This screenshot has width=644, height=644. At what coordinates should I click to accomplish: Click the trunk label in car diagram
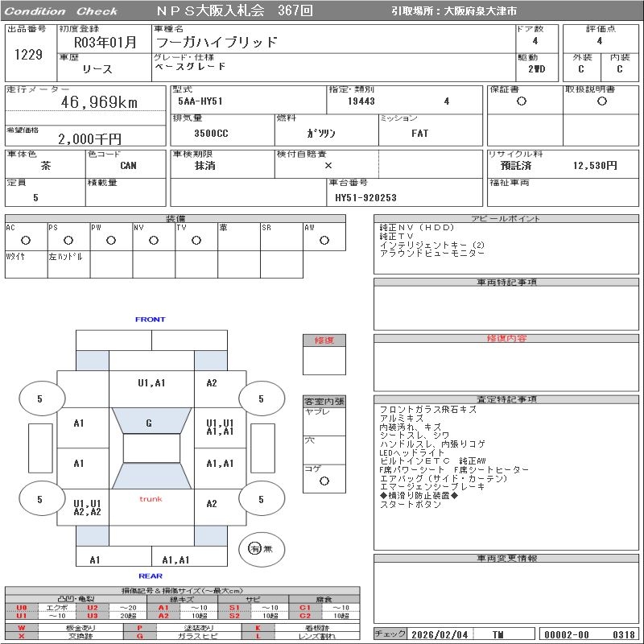(150, 499)
